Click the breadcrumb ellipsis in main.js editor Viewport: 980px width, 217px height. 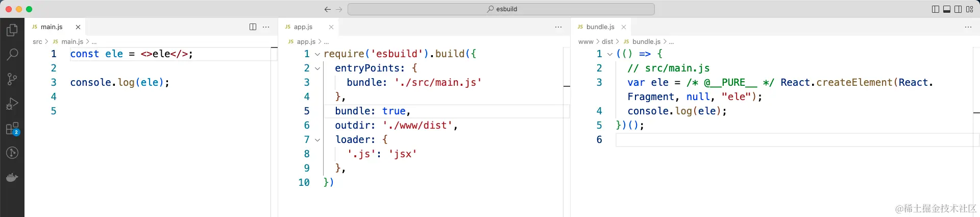point(94,42)
